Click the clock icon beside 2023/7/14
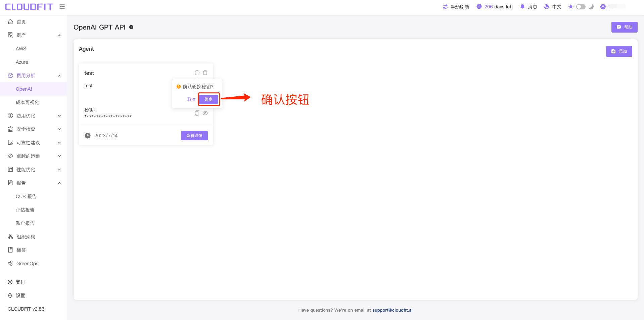644x320 pixels. point(88,136)
